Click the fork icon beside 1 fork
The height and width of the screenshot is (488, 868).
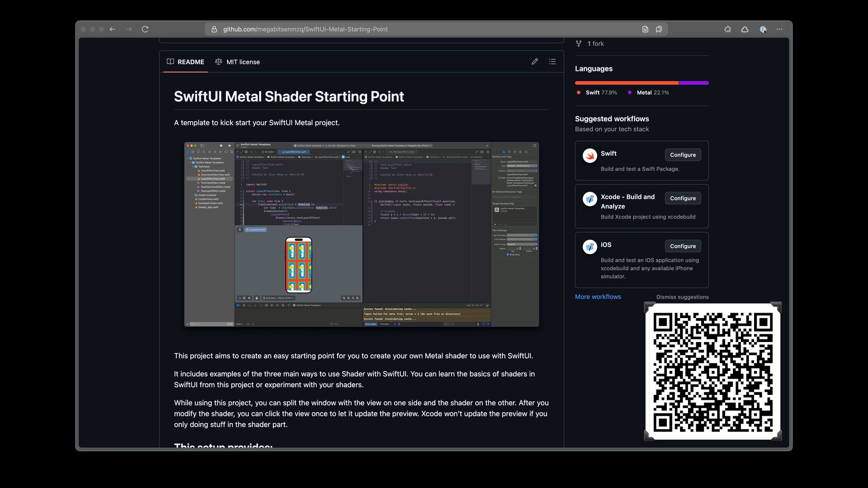coord(579,44)
